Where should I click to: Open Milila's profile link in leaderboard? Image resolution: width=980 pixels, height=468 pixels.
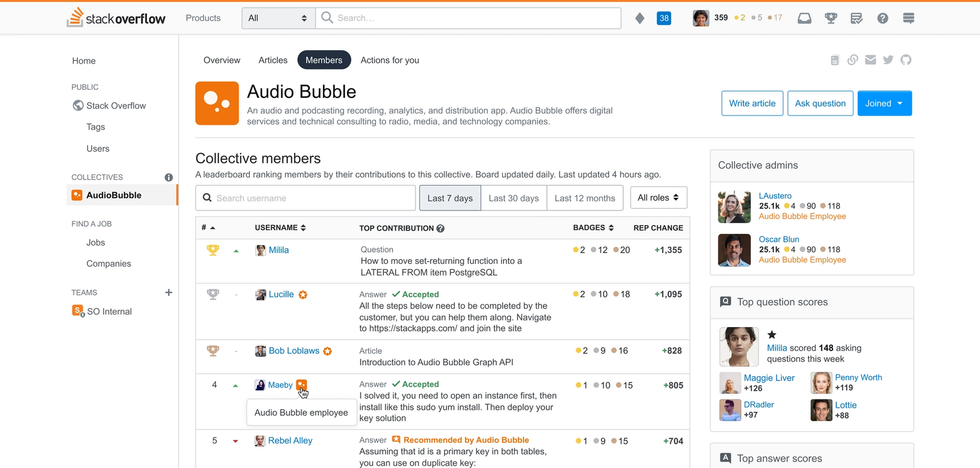pyautogui.click(x=279, y=250)
